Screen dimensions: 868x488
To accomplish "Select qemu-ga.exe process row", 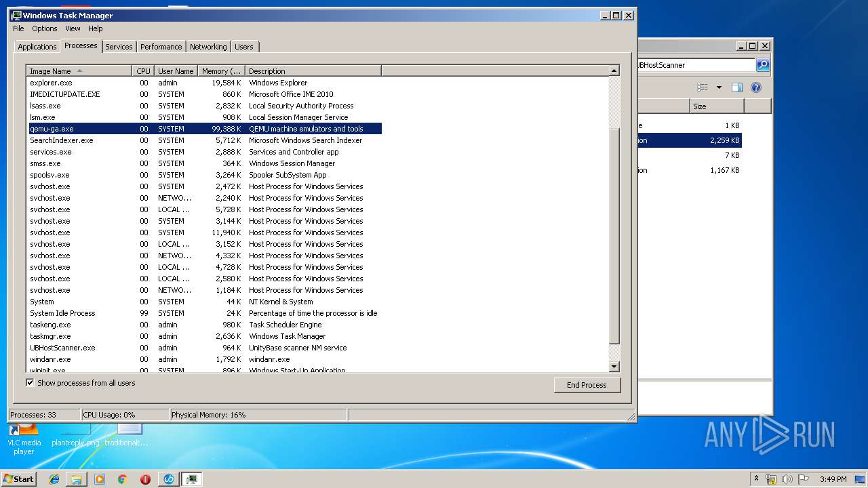I will click(x=203, y=129).
